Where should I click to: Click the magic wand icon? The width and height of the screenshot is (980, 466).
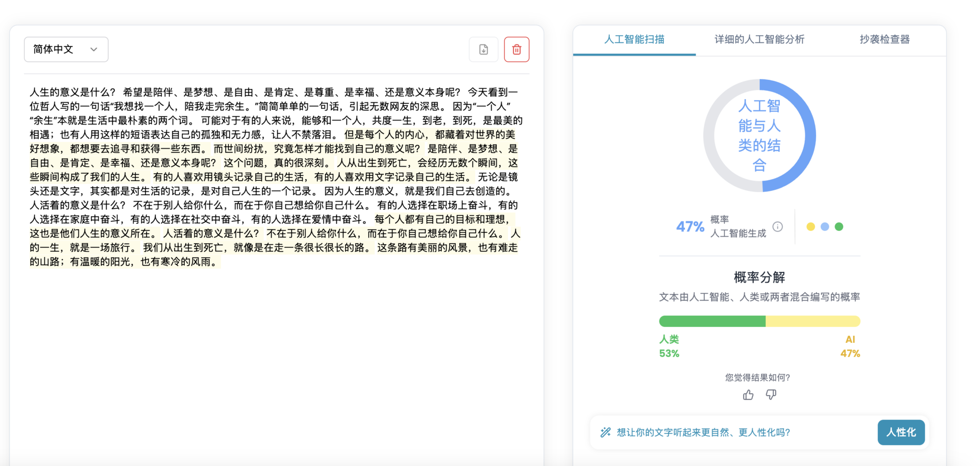pos(605,433)
